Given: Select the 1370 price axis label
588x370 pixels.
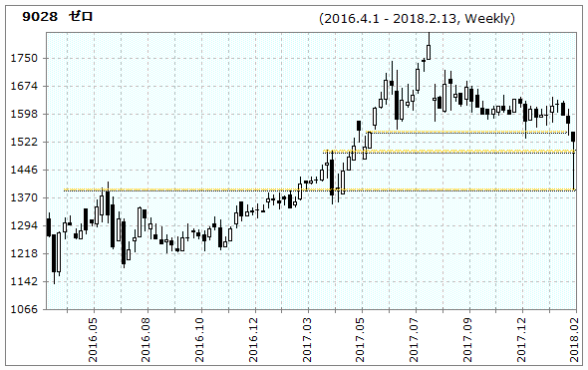Looking at the screenshot, I should tap(24, 197).
